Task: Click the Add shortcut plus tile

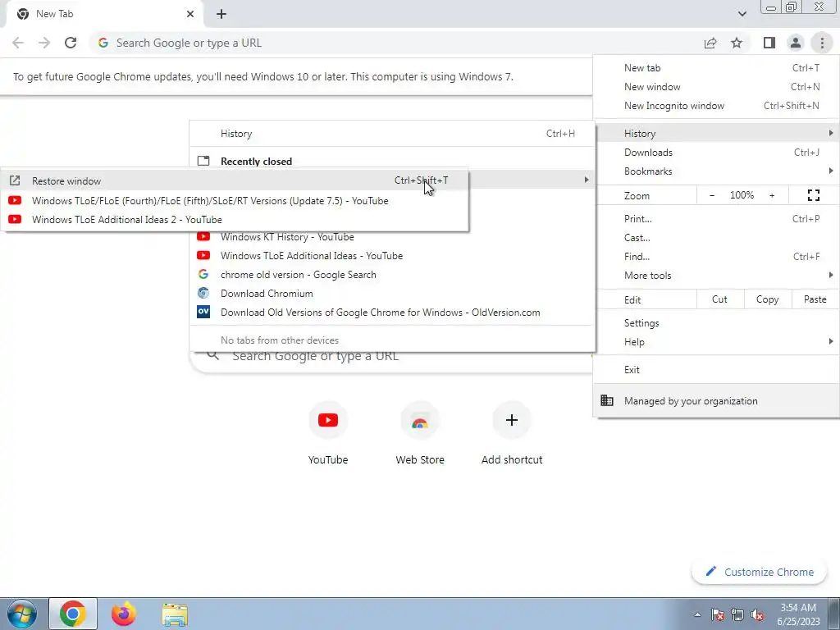Action: 512,433
